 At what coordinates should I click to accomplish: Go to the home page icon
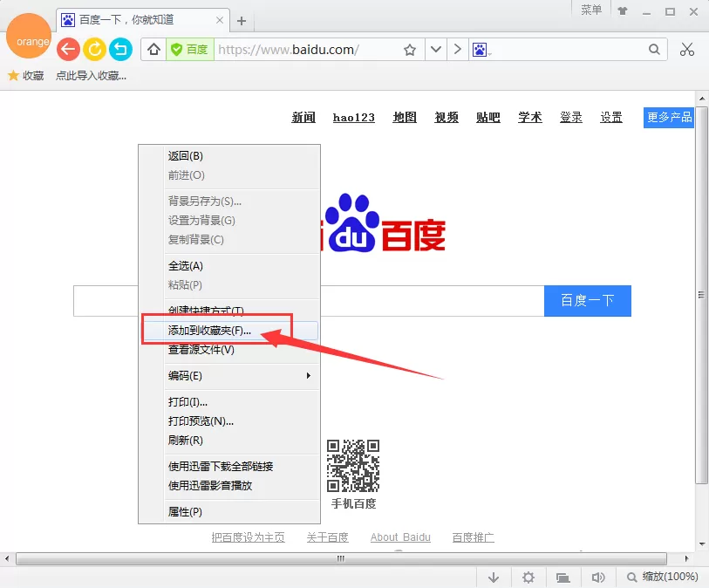(153, 50)
